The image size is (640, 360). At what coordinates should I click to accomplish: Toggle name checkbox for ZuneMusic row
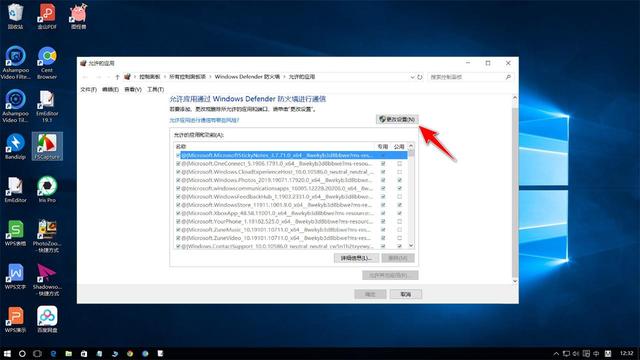tap(178, 229)
